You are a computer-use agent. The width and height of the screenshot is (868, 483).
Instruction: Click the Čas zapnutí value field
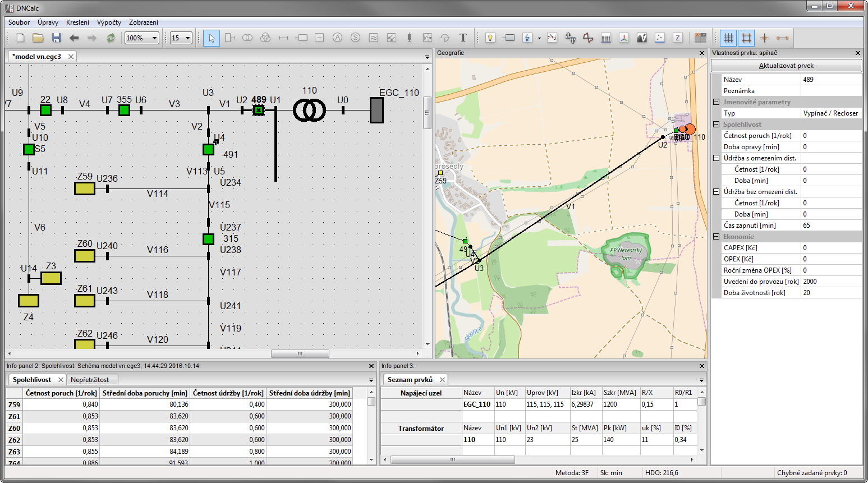[x=831, y=226]
